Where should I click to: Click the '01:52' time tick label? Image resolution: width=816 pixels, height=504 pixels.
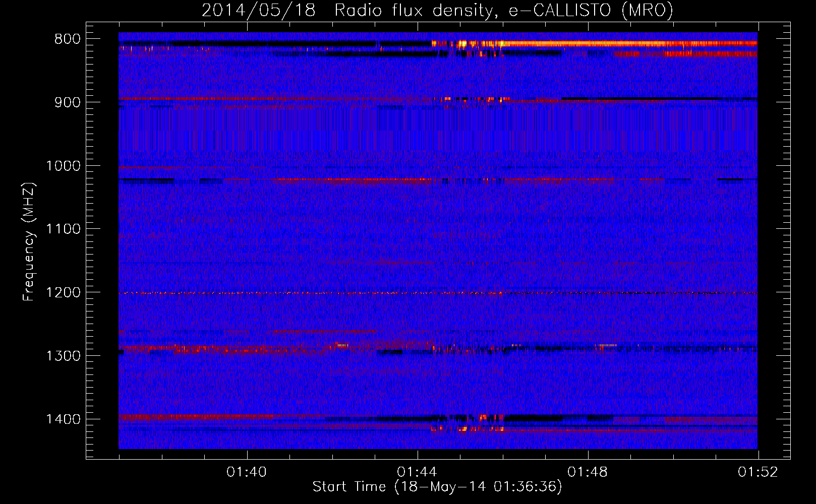click(x=758, y=472)
